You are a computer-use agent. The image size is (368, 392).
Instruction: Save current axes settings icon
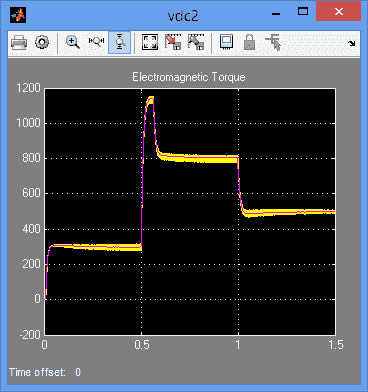(173, 42)
